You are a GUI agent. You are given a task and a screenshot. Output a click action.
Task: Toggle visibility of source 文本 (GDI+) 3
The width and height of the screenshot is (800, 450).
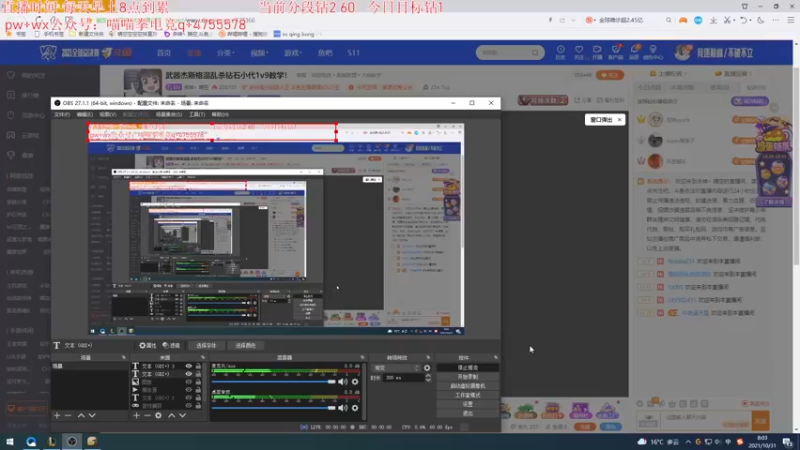189,366
